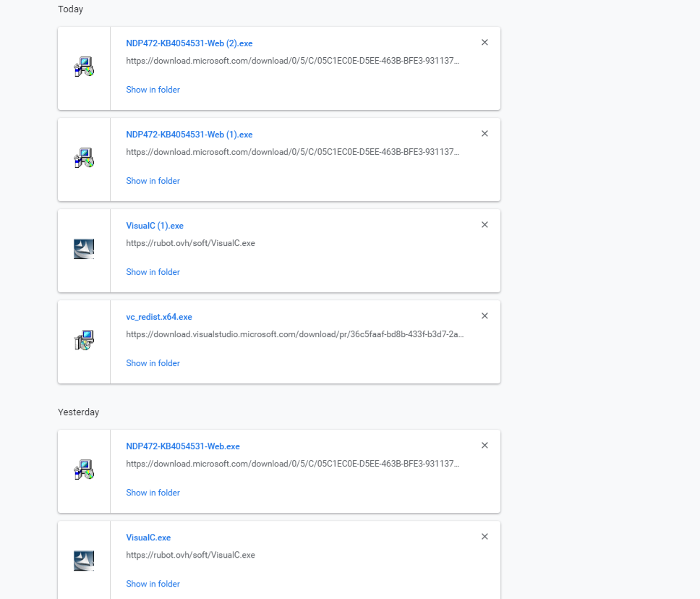Show NDP472-KB4054531-Web (2).exe in folder
This screenshot has width=700, height=599.
[x=153, y=90]
